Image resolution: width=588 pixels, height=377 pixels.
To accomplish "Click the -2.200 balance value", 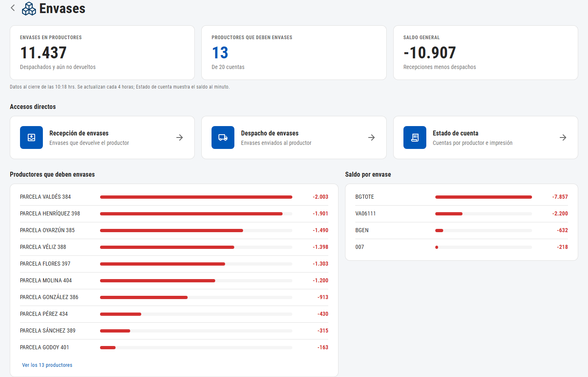I will tap(560, 214).
